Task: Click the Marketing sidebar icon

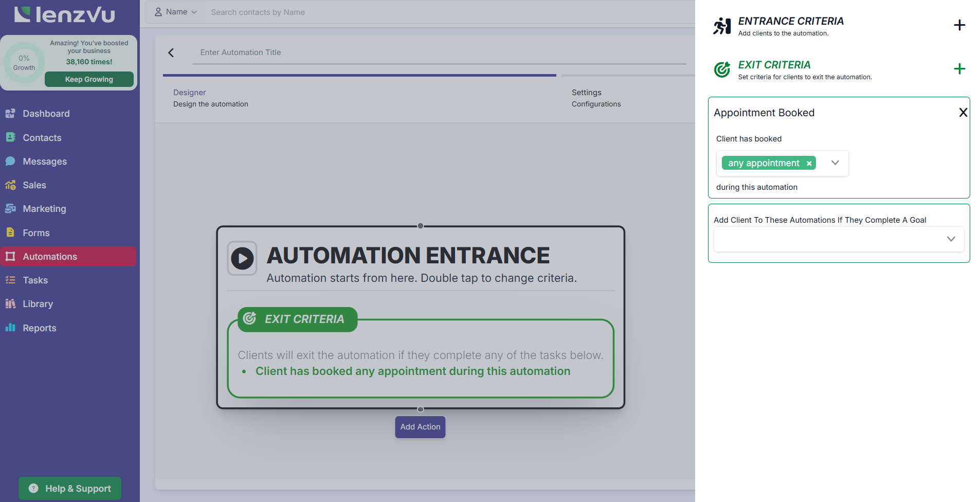Action: (x=10, y=208)
